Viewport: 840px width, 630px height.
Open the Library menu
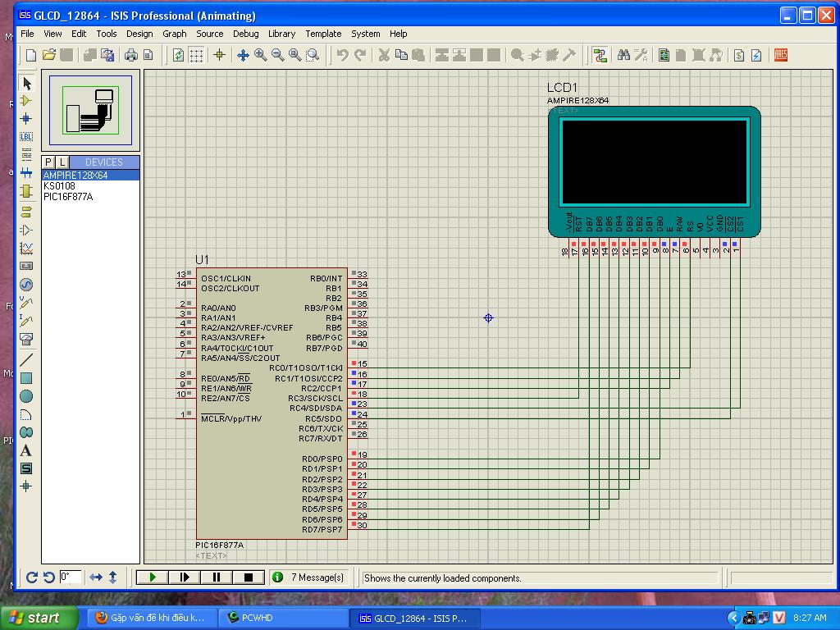click(x=281, y=34)
